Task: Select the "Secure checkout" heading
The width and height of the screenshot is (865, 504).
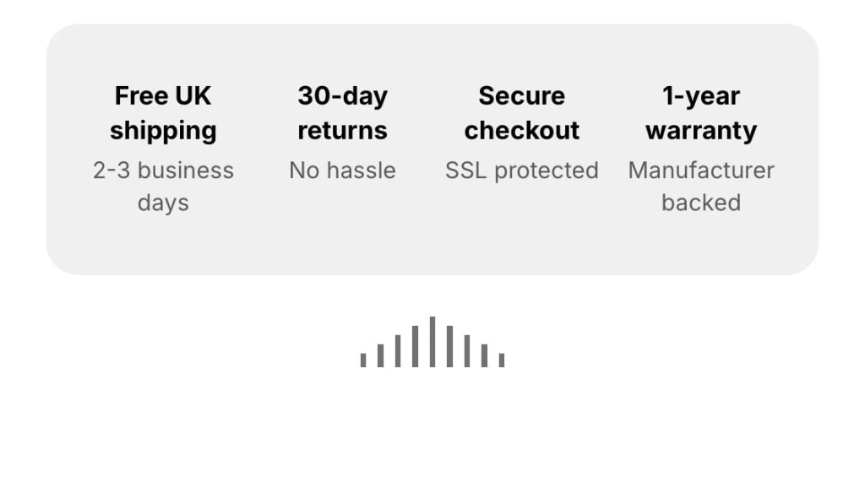Action: coord(522,113)
